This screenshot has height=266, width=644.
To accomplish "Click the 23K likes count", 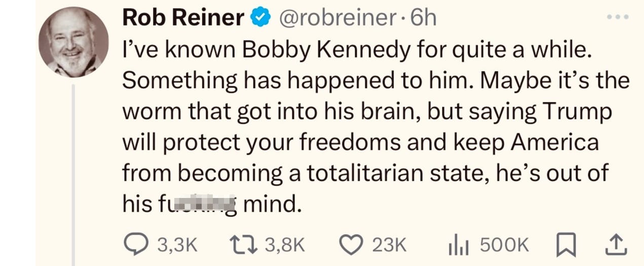I will pos(389,246).
